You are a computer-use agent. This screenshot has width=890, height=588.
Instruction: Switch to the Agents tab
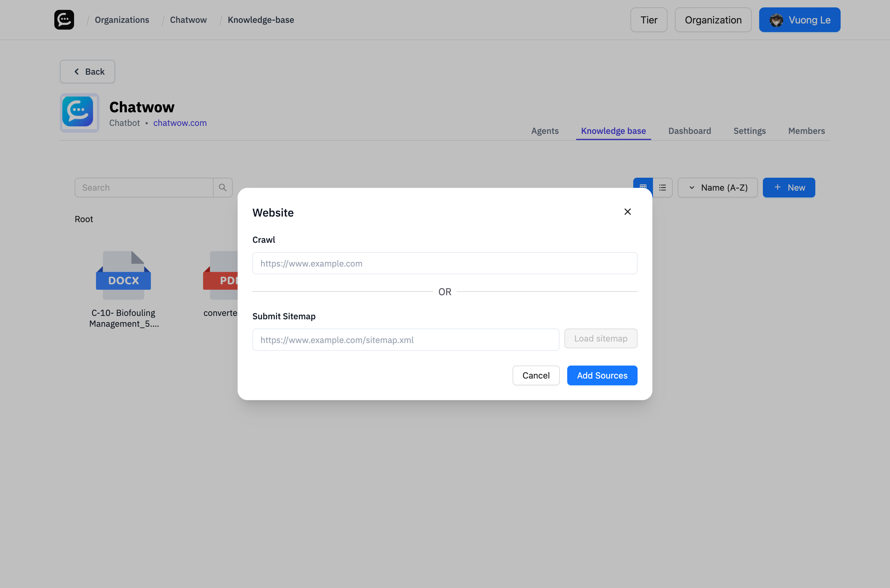click(x=545, y=130)
